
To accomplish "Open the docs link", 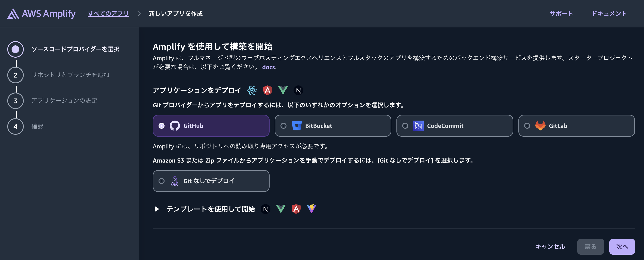I will tap(268, 67).
